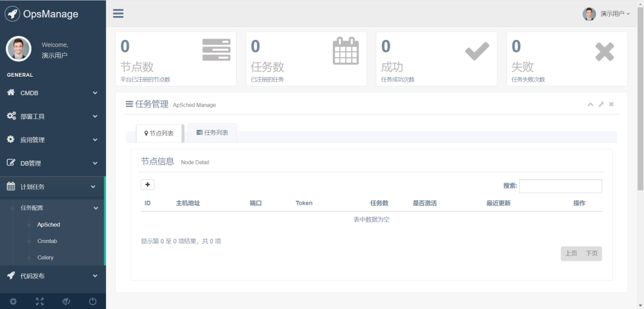Open the Crontab submenu item
Screen dimensions: 644x309
point(47,241)
